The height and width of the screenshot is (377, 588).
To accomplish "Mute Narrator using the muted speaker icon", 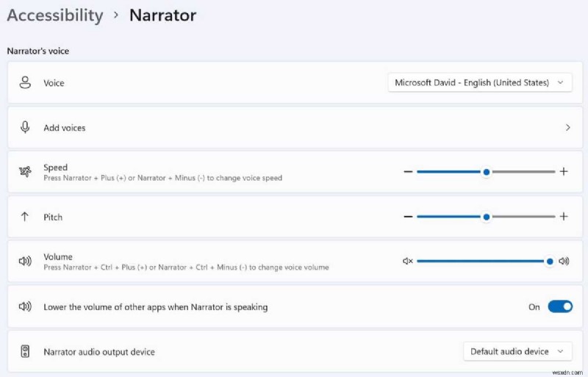I will click(408, 261).
